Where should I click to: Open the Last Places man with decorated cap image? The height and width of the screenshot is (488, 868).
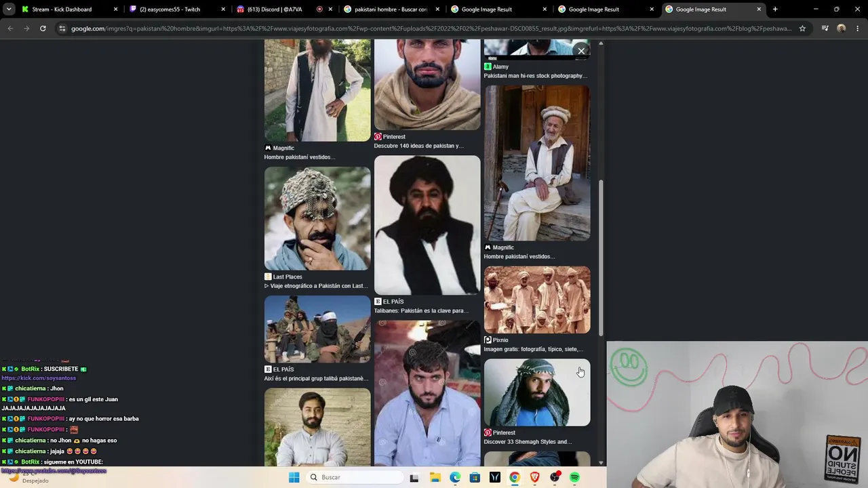317,218
